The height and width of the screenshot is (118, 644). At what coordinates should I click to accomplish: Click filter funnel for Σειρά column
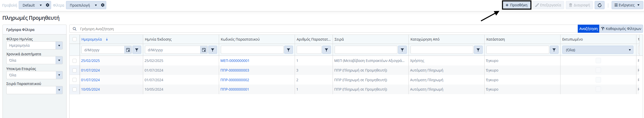pos(402,50)
